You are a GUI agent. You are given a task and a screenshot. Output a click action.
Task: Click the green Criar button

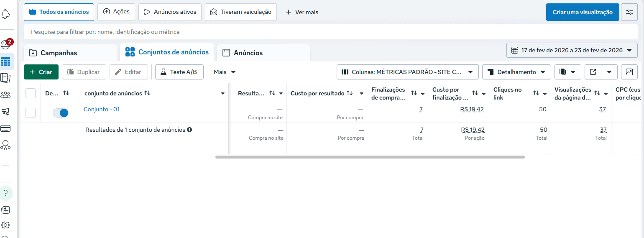41,72
